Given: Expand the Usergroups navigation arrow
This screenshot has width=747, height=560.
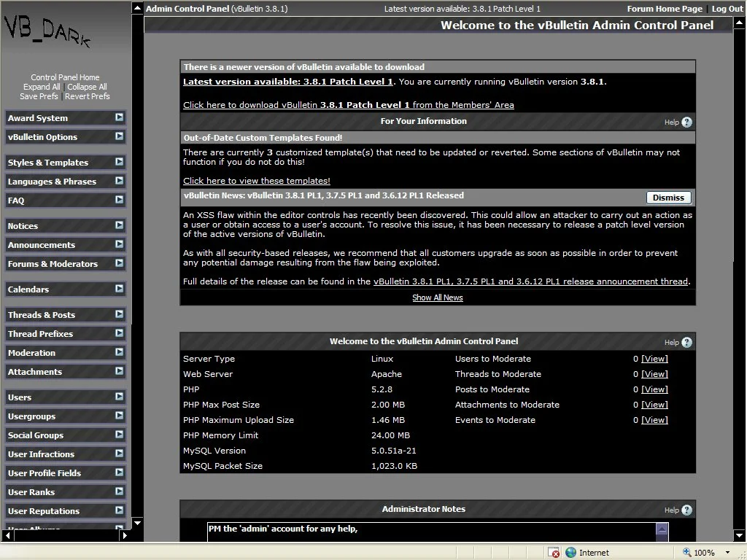Looking at the screenshot, I should point(120,416).
